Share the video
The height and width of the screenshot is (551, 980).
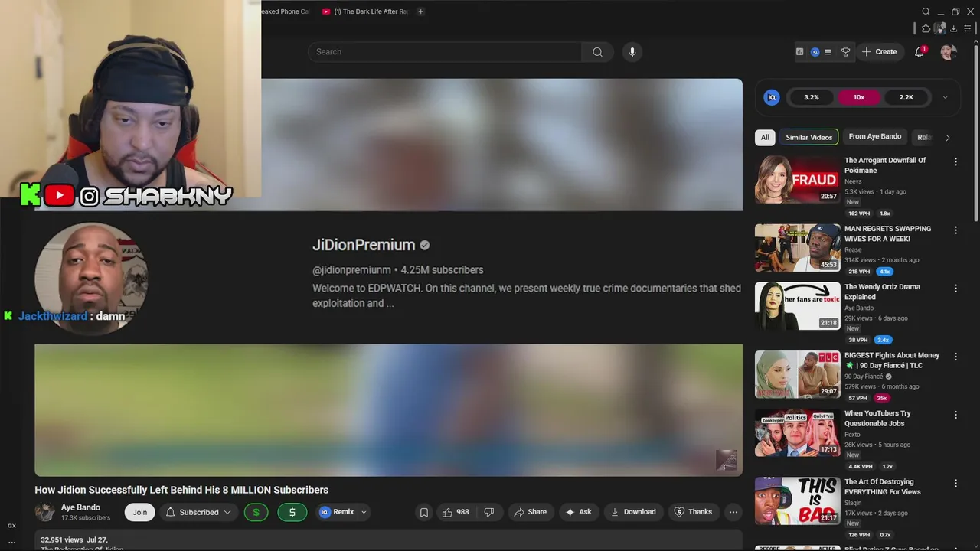pos(530,512)
